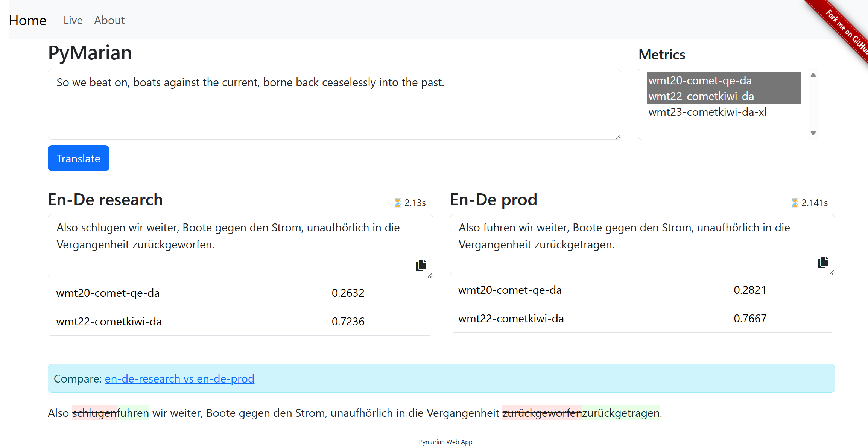
Task: Copy the En-De research translation text
Action: tap(421, 265)
